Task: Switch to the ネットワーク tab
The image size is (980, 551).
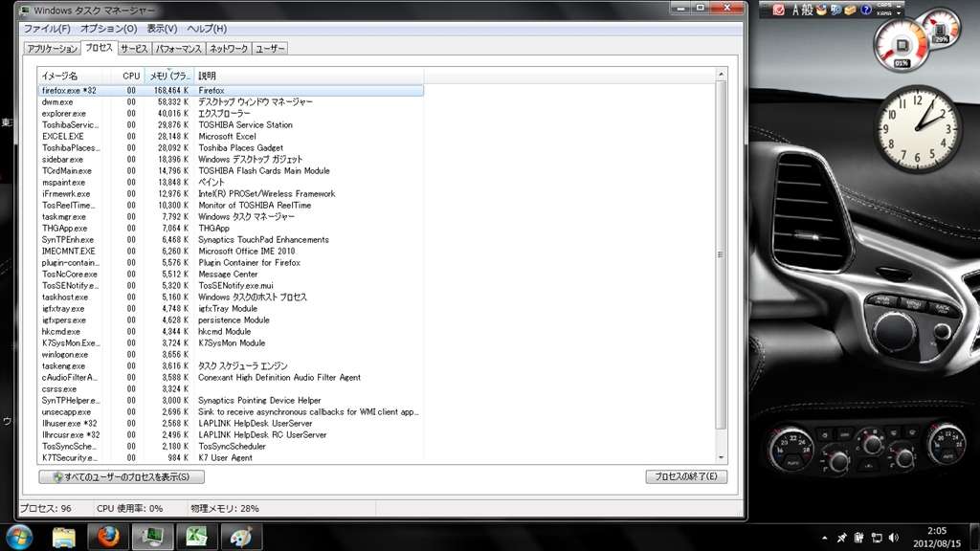Action: pyautogui.click(x=229, y=49)
